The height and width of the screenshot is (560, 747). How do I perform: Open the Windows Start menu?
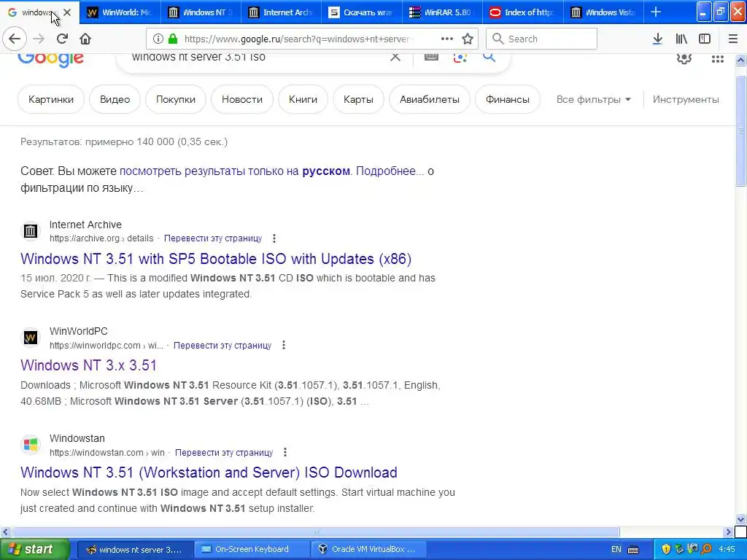tap(34, 550)
